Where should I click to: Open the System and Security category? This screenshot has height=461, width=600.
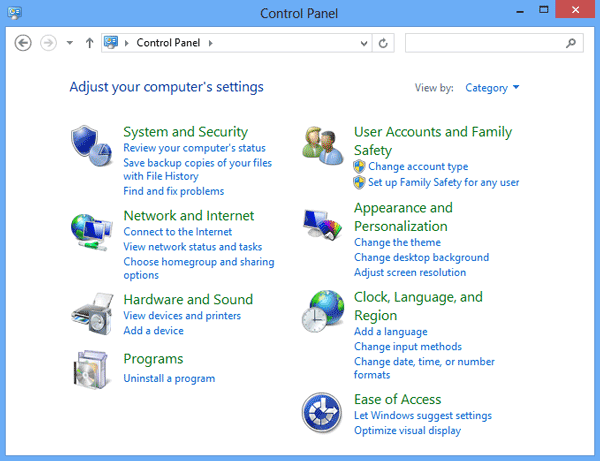pos(185,132)
